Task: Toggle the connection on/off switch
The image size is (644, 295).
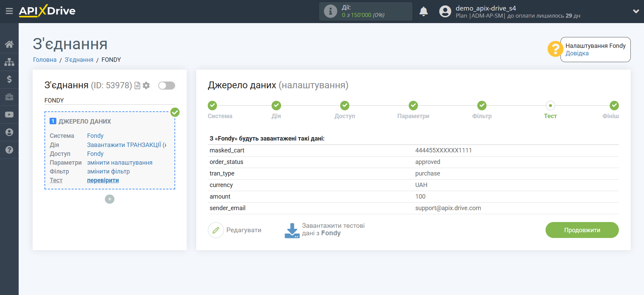Action: (167, 86)
